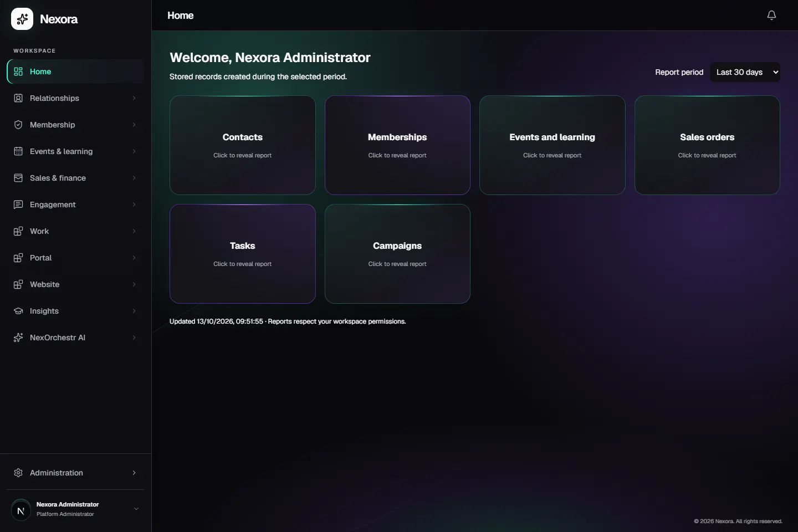
Task: Open the Sales & finance menu item
Action: click(75, 178)
